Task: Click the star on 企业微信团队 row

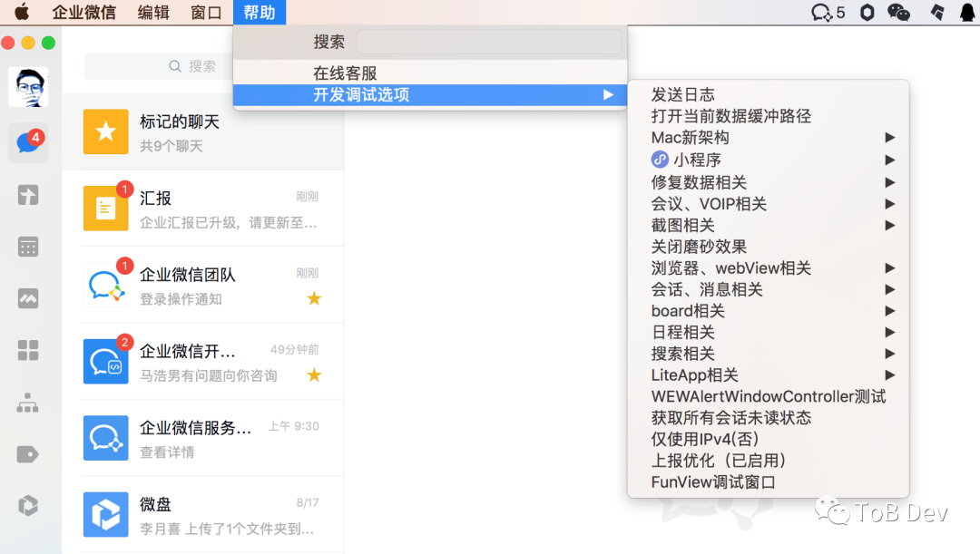Action: click(x=314, y=298)
